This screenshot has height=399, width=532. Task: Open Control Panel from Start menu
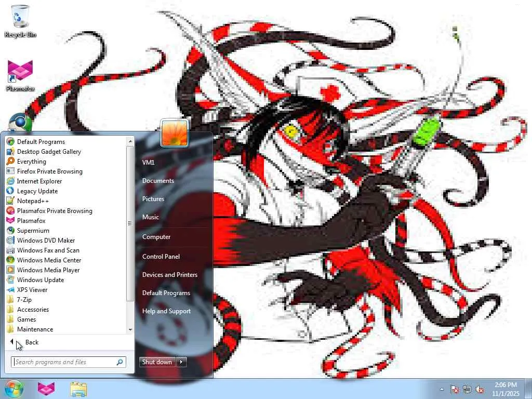coord(161,256)
